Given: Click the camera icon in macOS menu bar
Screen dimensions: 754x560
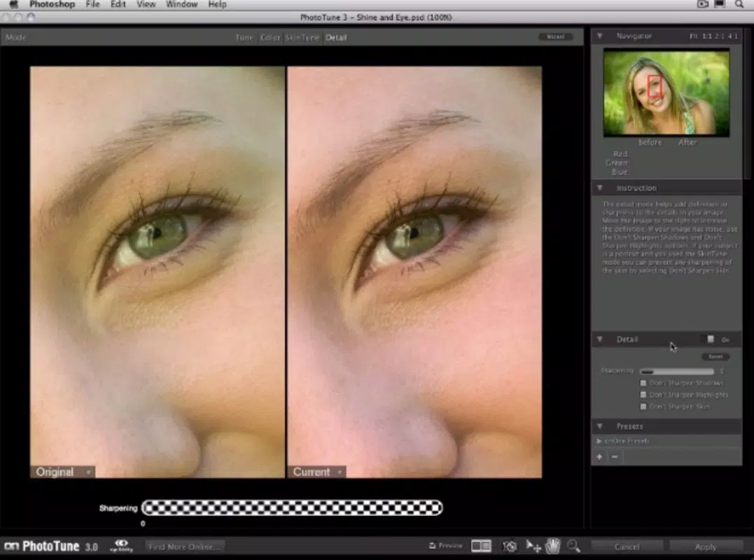Looking at the screenshot, I should click(703, 4).
